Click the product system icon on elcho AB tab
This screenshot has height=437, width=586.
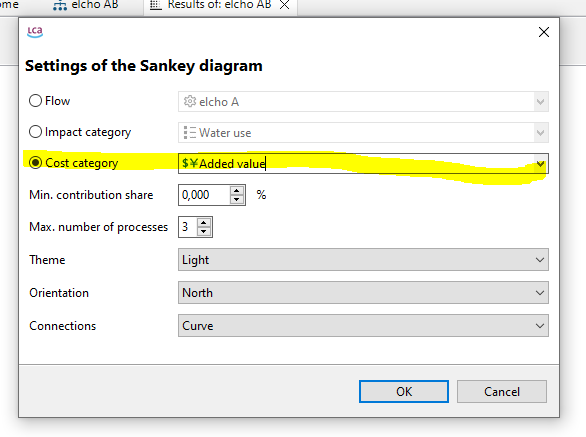(x=60, y=5)
